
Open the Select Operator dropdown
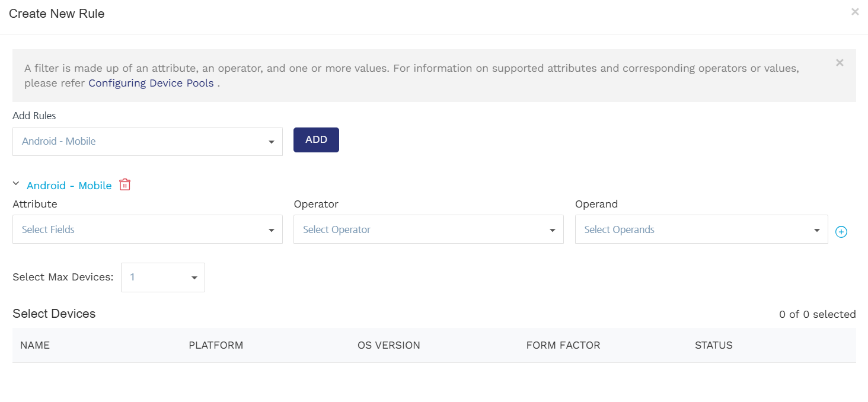coord(428,229)
